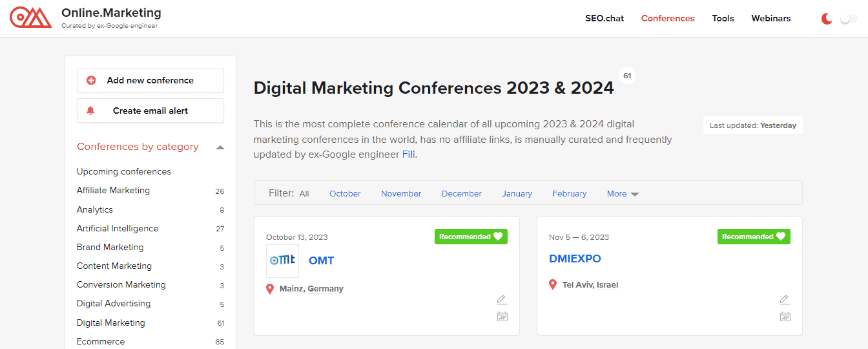This screenshot has height=349, width=868.
Task: Click the Online.Marketing logo icon
Action: (x=30, y=17)
